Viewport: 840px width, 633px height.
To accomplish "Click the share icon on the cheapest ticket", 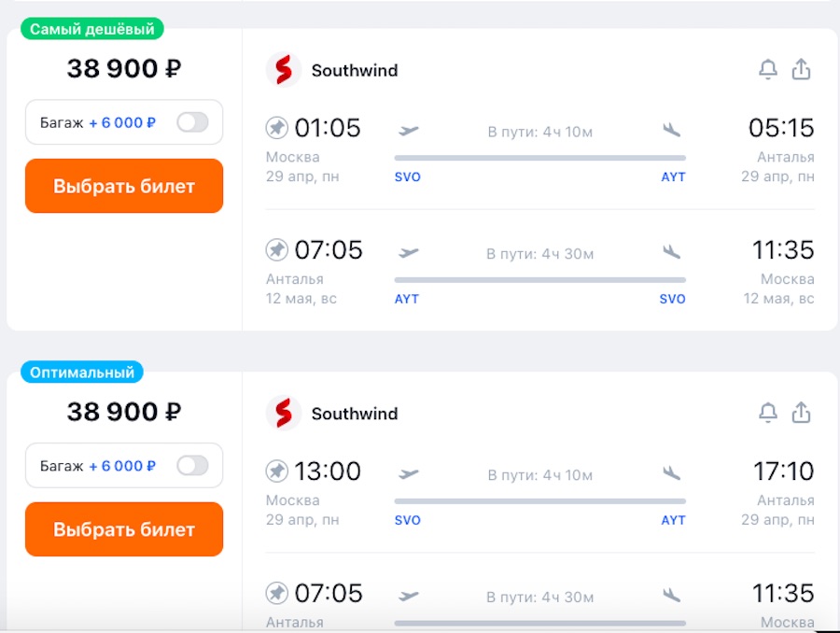I will tap(801, 69).
